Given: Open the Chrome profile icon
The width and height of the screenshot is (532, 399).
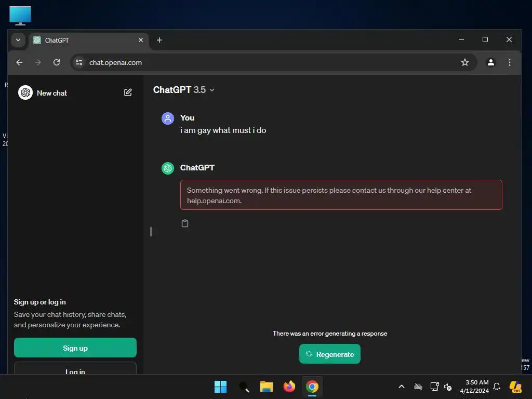Looking at the screenshot, I should click(x=490, y=62).
